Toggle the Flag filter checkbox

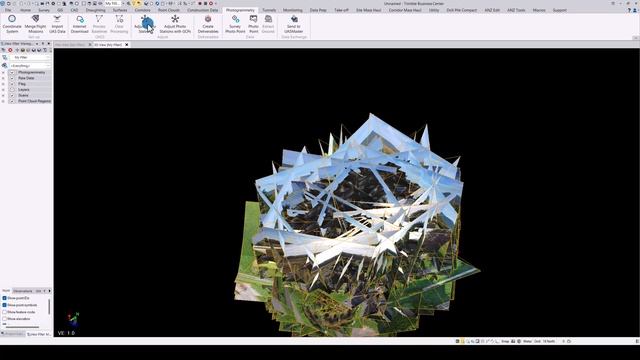tap(12, 84)
